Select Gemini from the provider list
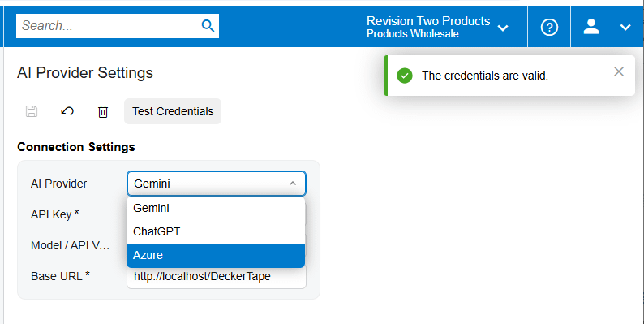This screenshot has width=644, height=324. pyautogui.click(x=216, y=208)
